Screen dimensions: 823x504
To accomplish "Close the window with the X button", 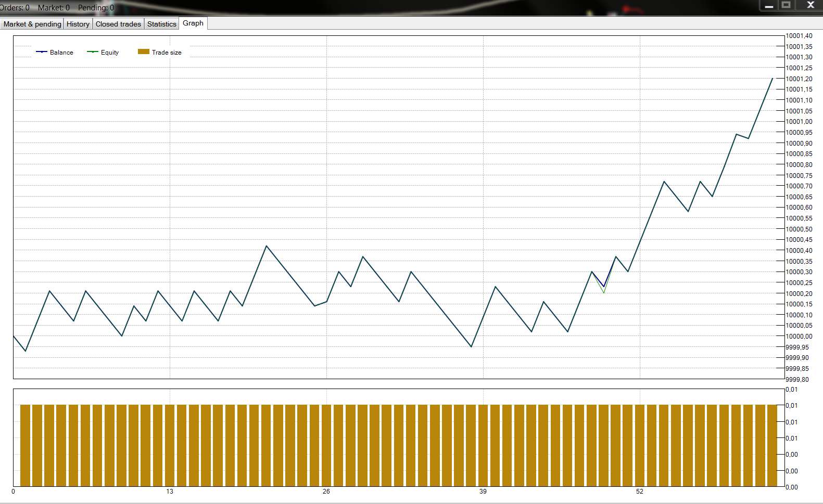I will pyautogui.click(x=810, y=5).
